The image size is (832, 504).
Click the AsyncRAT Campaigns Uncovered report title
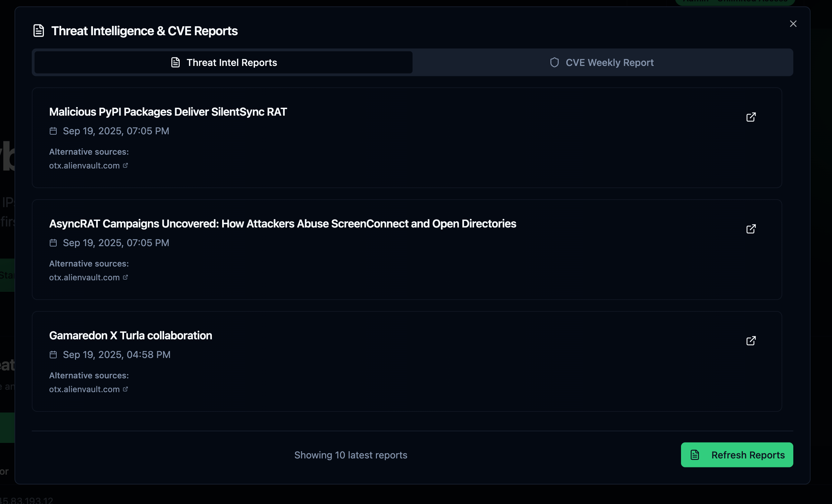coord(282,224)
